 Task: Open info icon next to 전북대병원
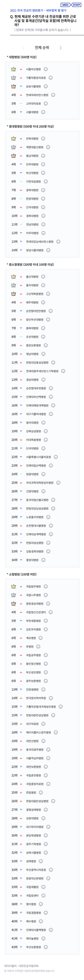point(43,139)
